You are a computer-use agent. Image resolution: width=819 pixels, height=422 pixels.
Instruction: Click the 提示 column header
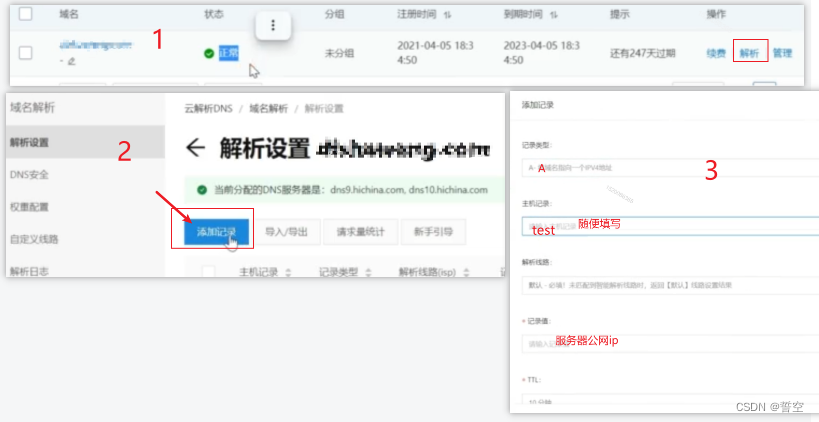619,14
